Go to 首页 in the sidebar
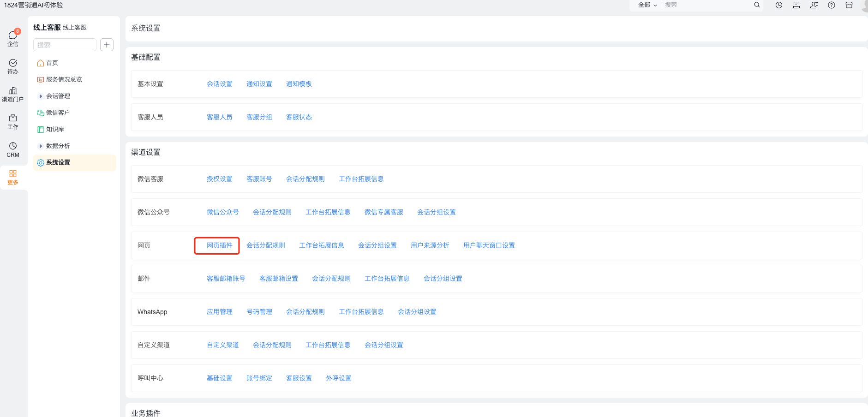The image size is (868, 417). (52, 63)
